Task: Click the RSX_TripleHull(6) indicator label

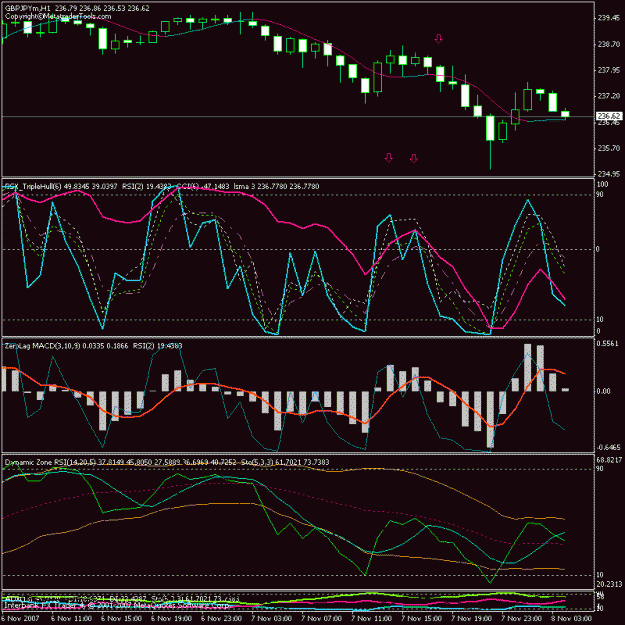Action: 33,186
